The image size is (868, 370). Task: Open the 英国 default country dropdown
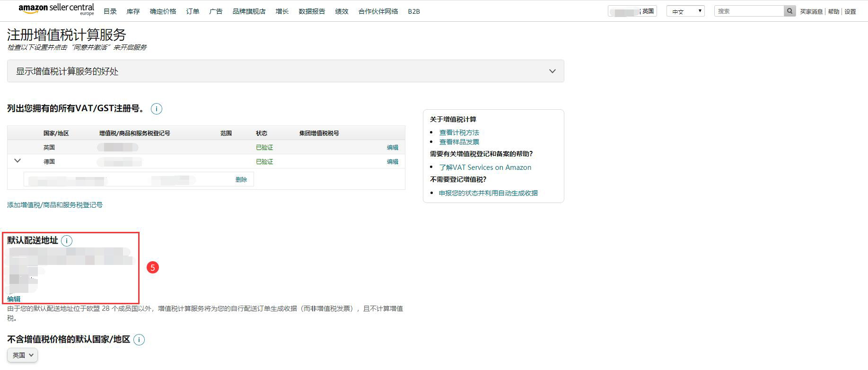coord(23,355)
